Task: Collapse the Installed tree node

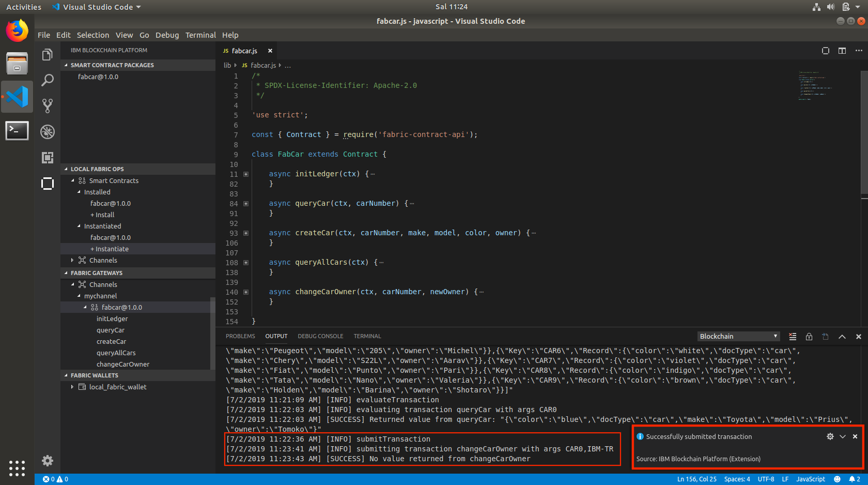Action: (79, 192)
